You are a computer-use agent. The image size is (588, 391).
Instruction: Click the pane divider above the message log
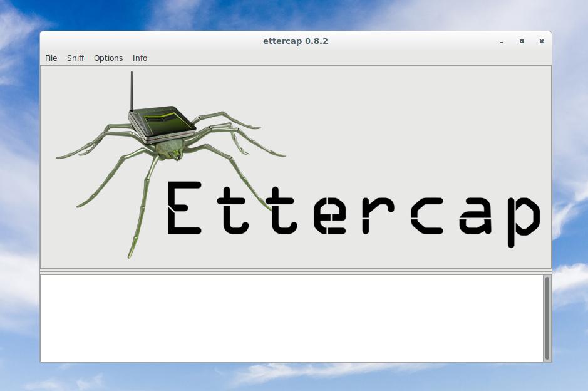click(296, 272)
